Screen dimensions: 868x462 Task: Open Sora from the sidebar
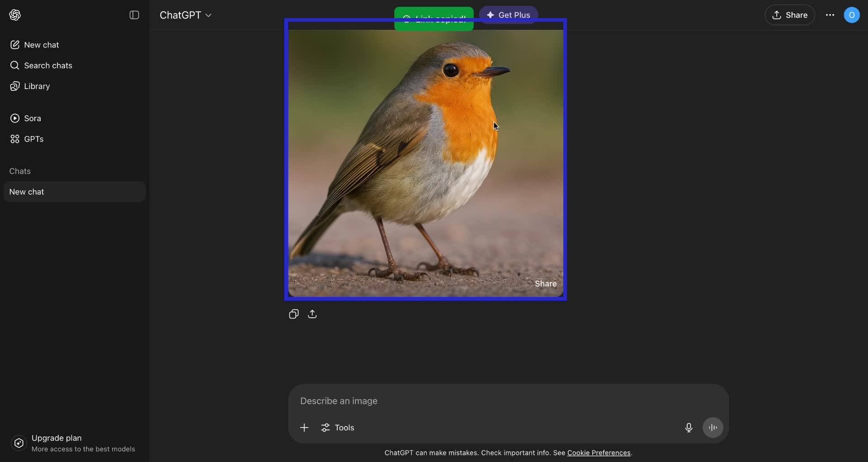tap(32, 118)
